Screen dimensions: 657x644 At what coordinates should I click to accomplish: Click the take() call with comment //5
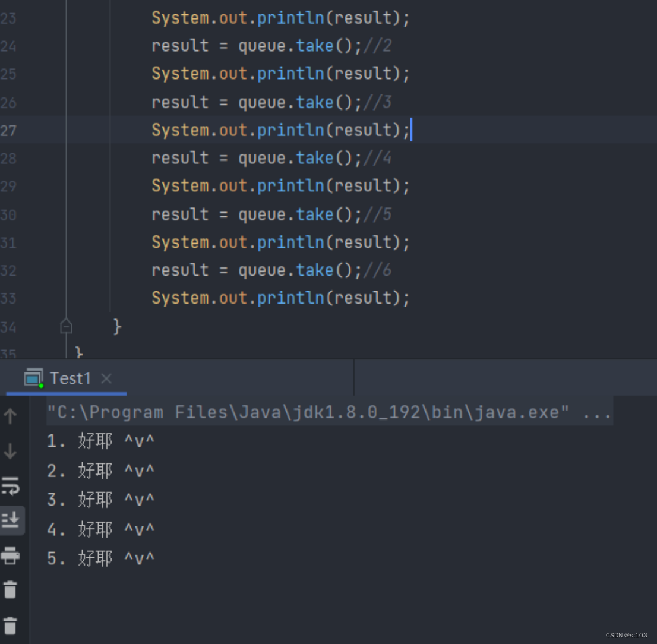tap(324, 214)
